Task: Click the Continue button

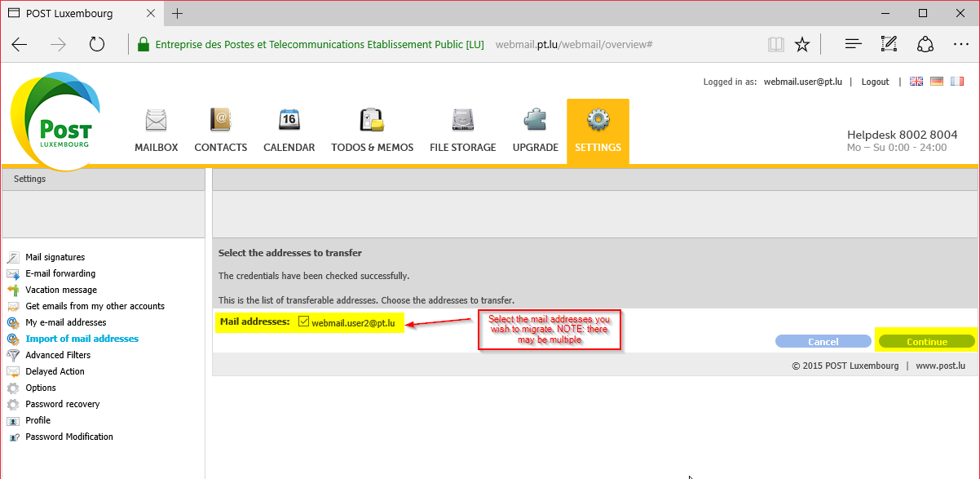Action: (x=926, y=342)
